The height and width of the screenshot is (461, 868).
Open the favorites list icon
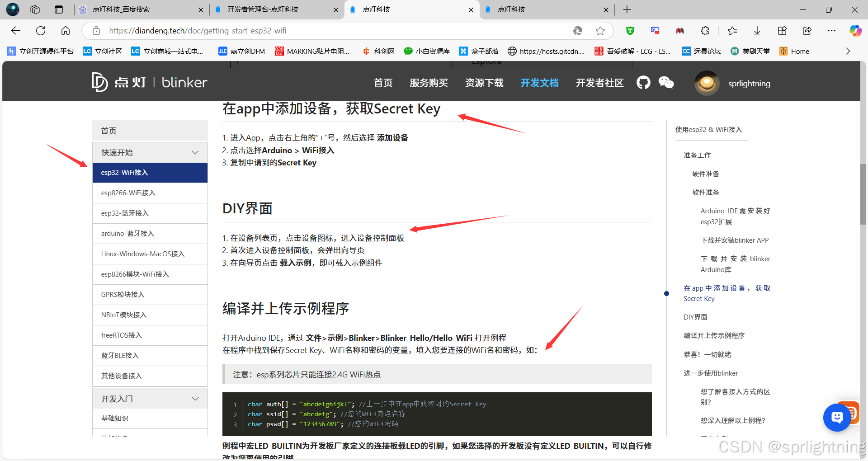tap(732, 31)
